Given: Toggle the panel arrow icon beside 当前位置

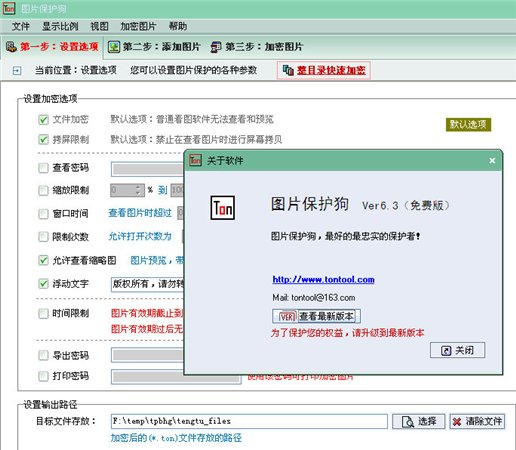Looking at the screenshot, I should (x=17, y=71).
